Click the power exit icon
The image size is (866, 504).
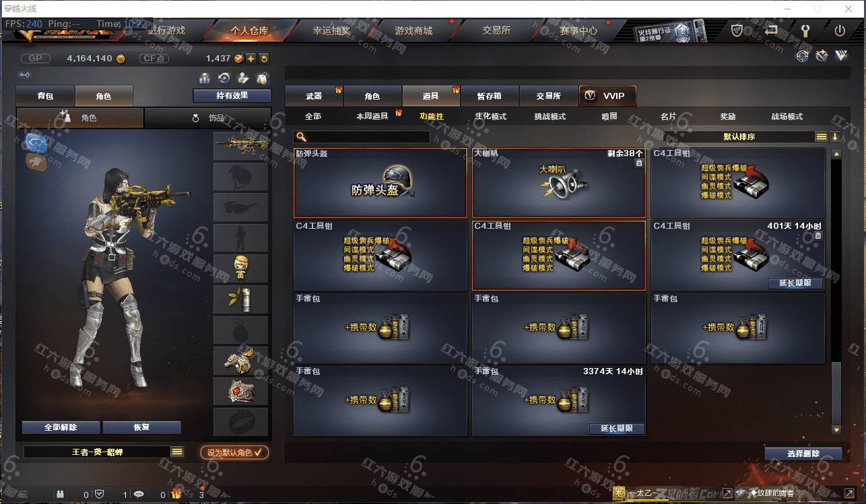[x=840, y=31]
